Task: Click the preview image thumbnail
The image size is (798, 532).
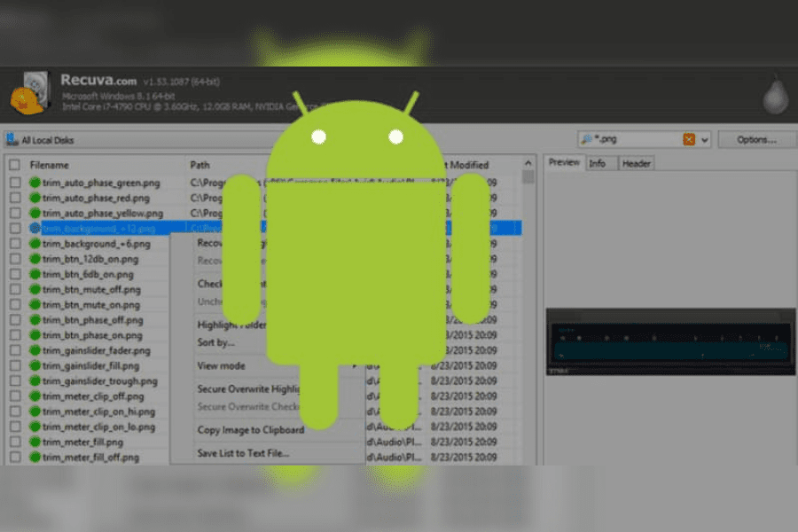Action: click(668, 341)
